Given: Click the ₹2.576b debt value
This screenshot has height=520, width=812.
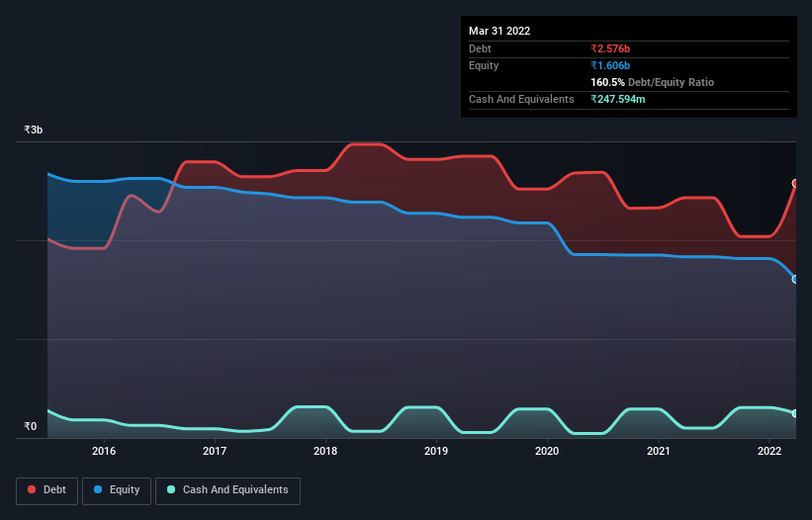Looking at the screenshot, I should coord(610,48).
